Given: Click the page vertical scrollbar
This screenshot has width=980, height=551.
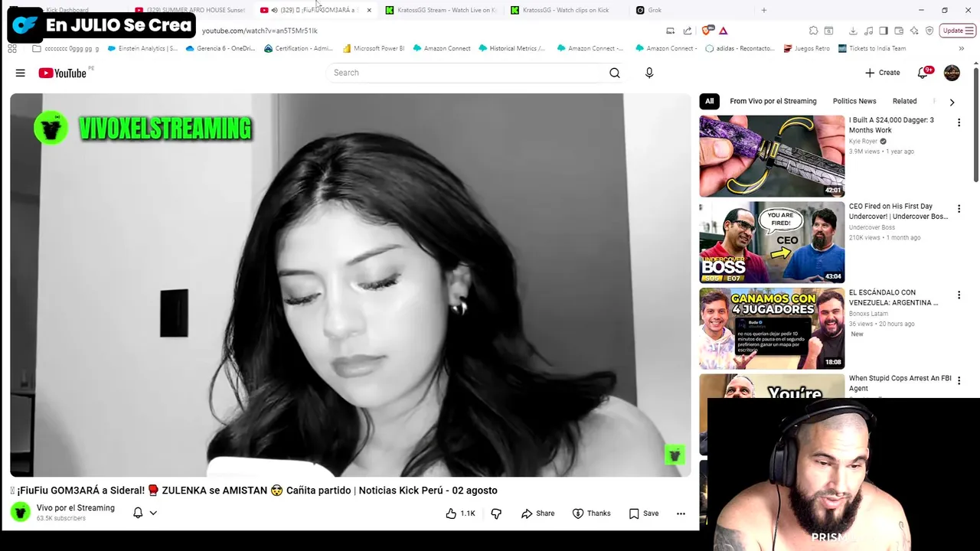Looking at the screenshot, I should [x=976, y=126].
